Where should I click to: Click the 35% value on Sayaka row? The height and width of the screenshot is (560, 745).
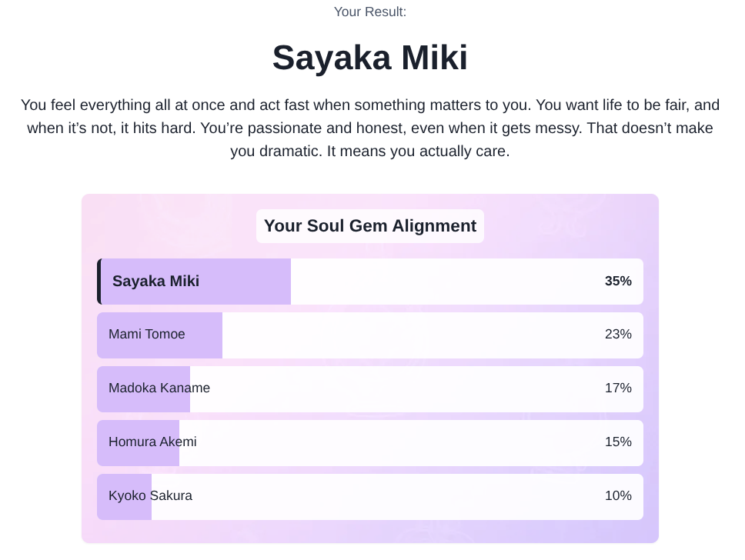[618, 282]
